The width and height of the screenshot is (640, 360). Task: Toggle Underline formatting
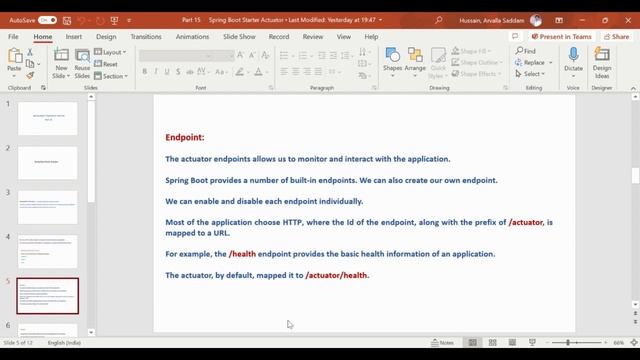coord(167,72)
